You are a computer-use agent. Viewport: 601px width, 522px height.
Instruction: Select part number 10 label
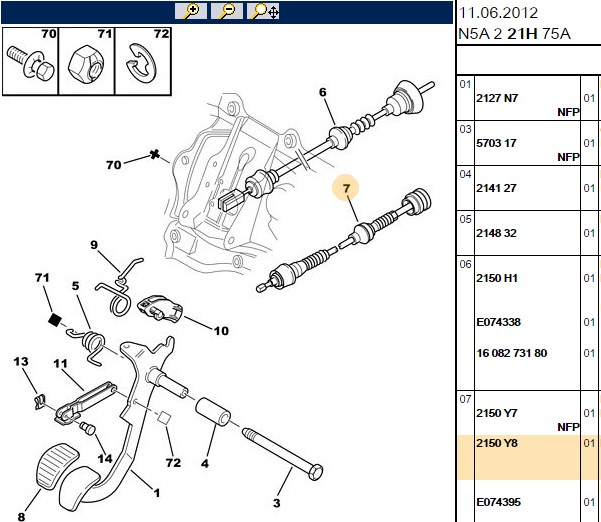221,331
